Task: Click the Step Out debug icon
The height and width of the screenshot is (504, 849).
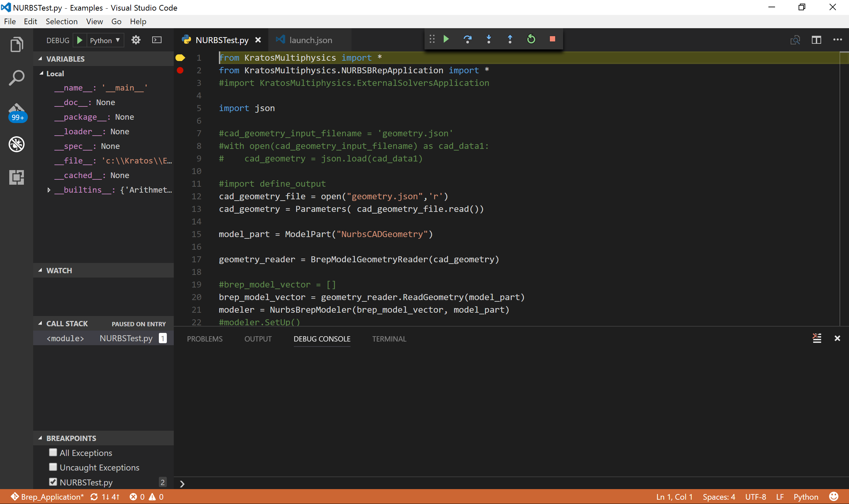Action: (510, 39)
